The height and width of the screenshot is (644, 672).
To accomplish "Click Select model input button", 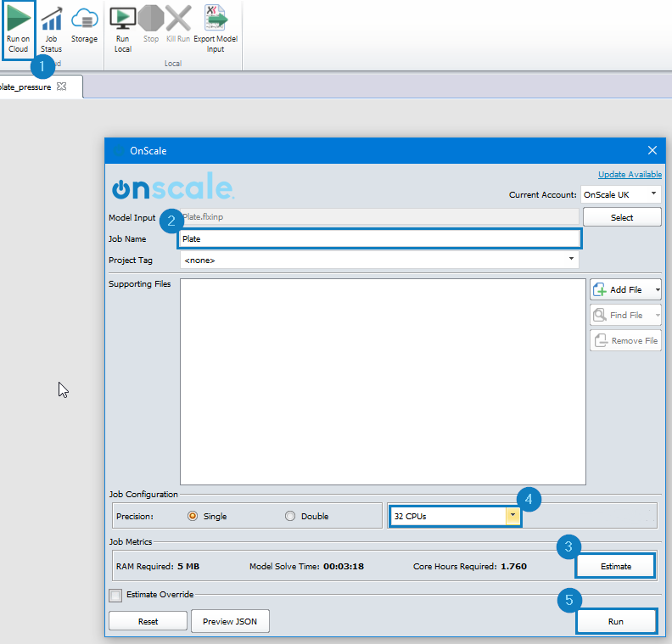I will tap(622, 217).
